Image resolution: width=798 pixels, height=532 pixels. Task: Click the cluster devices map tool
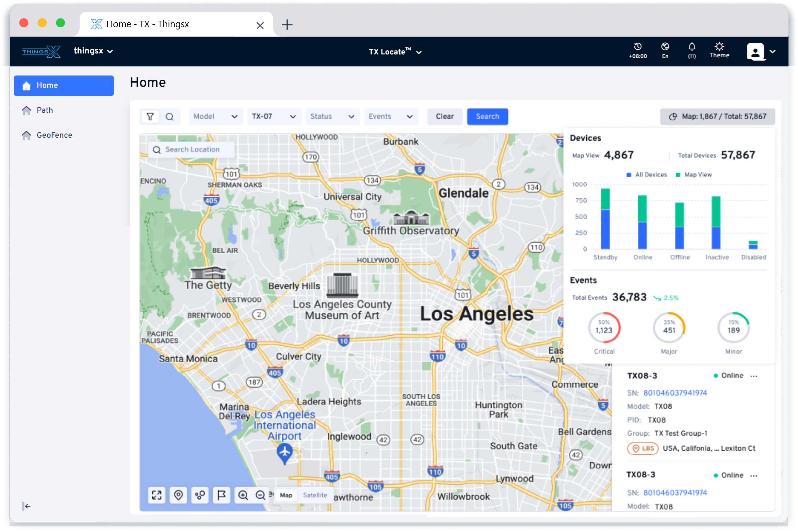[200, 495]
